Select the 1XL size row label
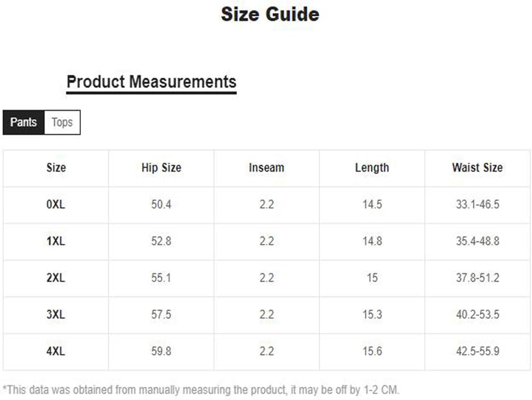The width and height of the screenshot is (532, 400). click(56, 241)
